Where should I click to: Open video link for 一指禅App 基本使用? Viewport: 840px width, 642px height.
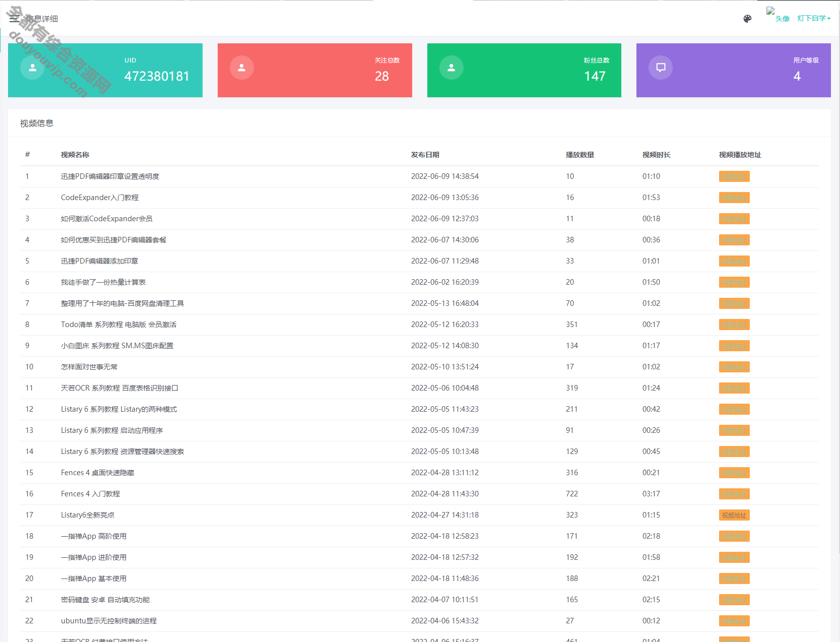tap(734, 579)
